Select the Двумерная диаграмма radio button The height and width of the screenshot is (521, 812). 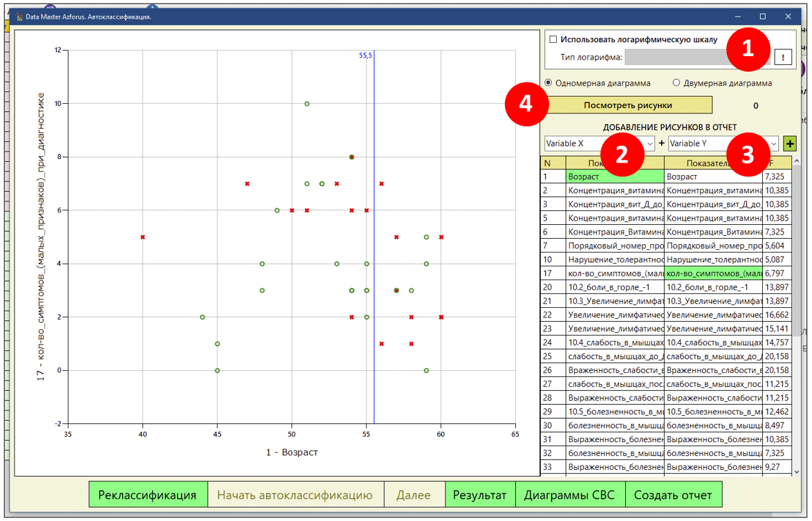click(677, 83)
